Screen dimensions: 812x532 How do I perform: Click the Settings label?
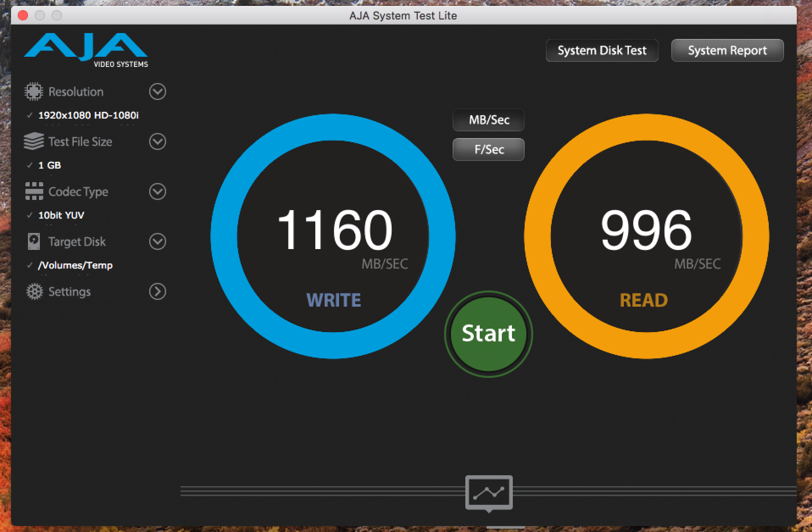pos(70,291)
